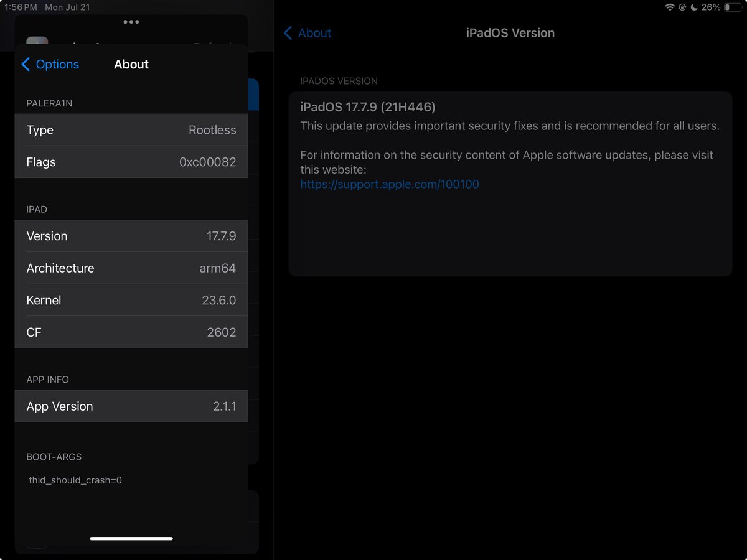Tap the iPadOS 17.7.9 (21H446) heading
747x560 pixels.
pos(368,107)
